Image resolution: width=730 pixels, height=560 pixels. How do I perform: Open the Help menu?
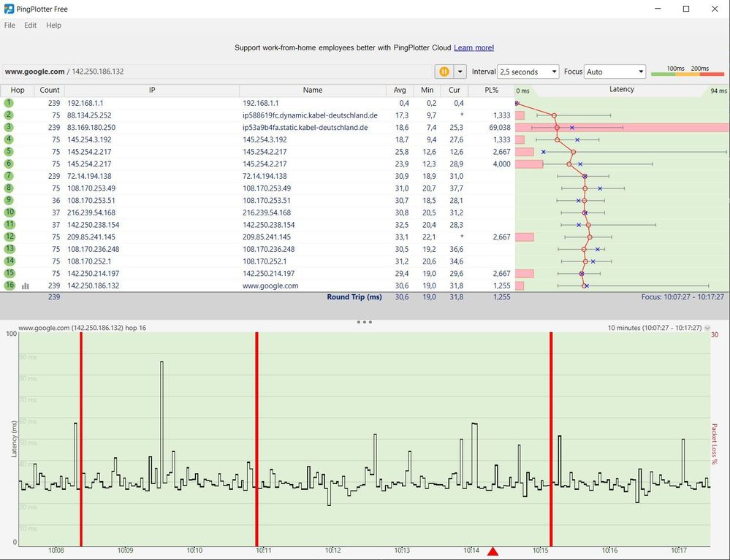point(53,25)
